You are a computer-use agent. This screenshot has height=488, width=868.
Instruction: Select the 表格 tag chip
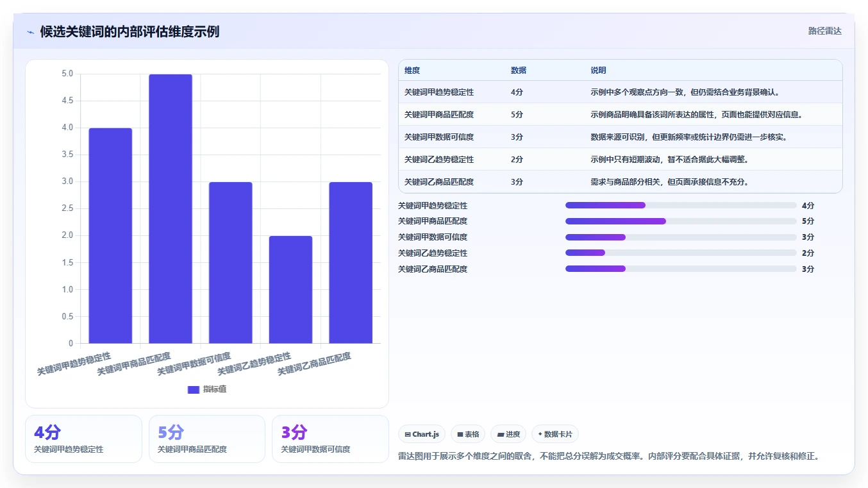coord(468,434)
